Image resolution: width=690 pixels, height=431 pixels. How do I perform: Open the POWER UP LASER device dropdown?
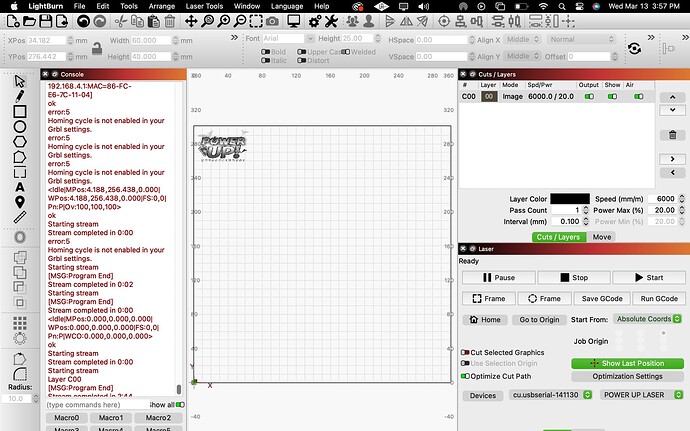[641, 395]
